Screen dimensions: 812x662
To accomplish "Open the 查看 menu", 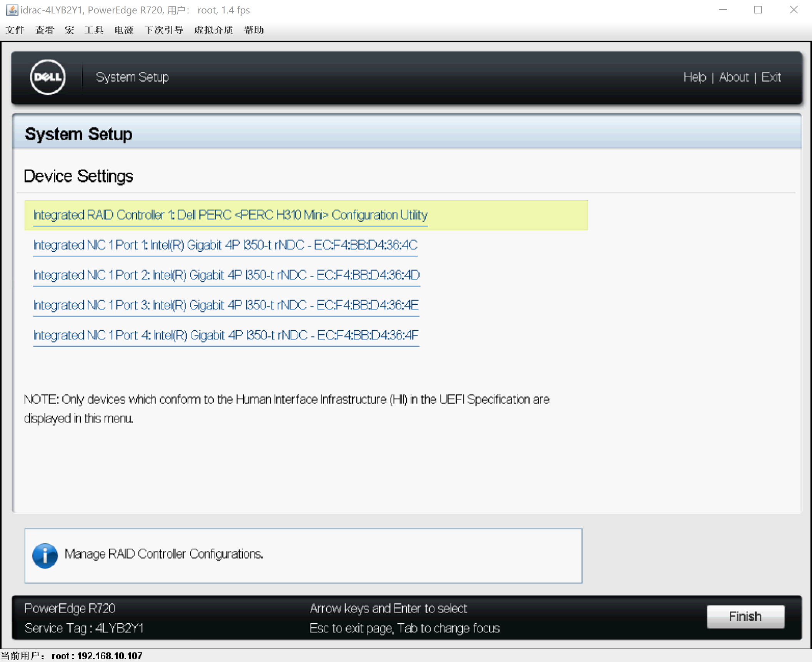I will coord(45,30).
